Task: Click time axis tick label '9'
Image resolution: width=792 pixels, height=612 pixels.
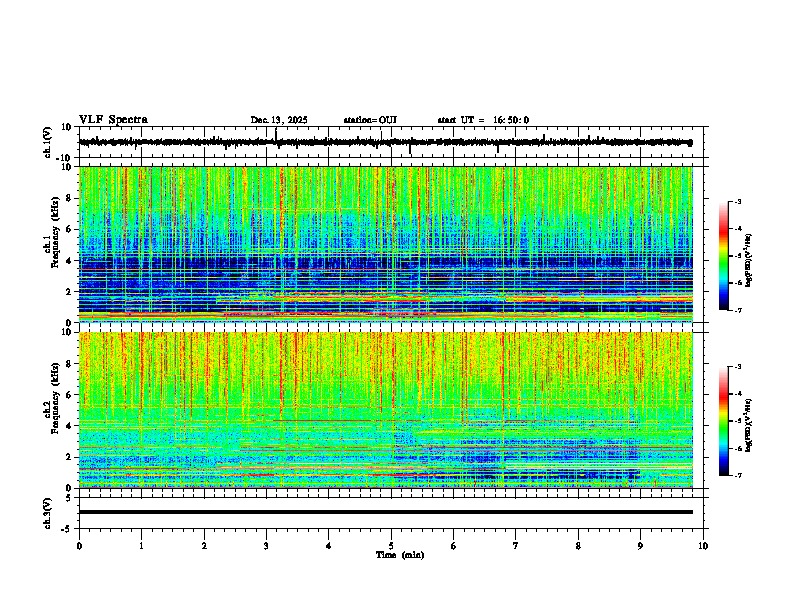Action: click(640, 546)
